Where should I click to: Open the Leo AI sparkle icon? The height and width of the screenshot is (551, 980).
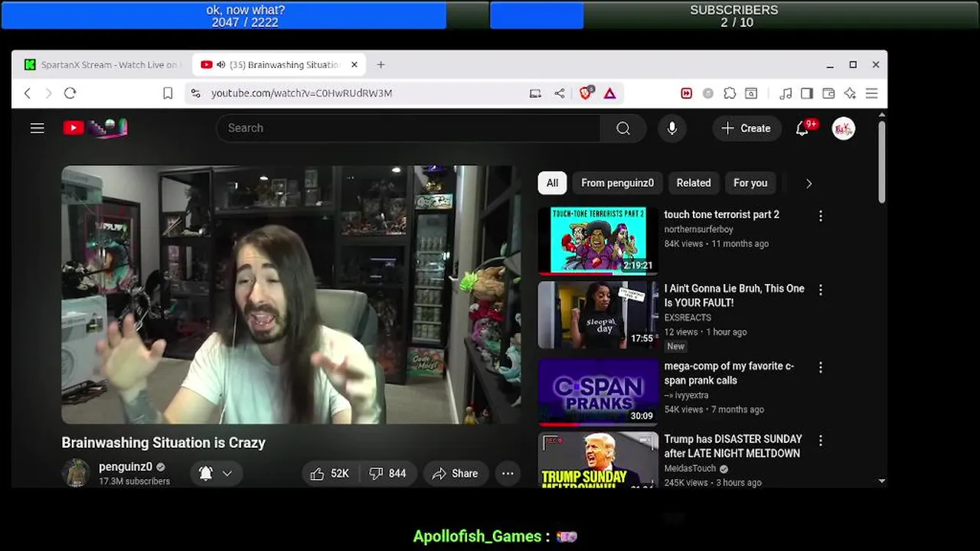tap(850, 93)
